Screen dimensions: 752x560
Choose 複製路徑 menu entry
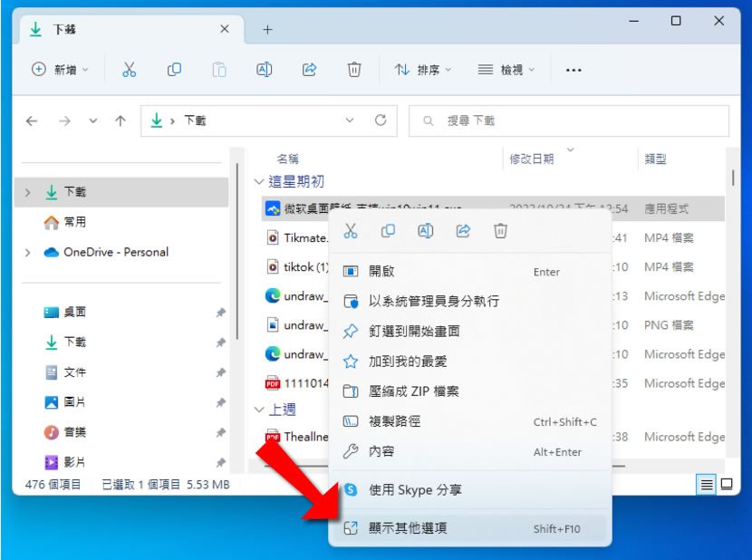coord(470,421)
